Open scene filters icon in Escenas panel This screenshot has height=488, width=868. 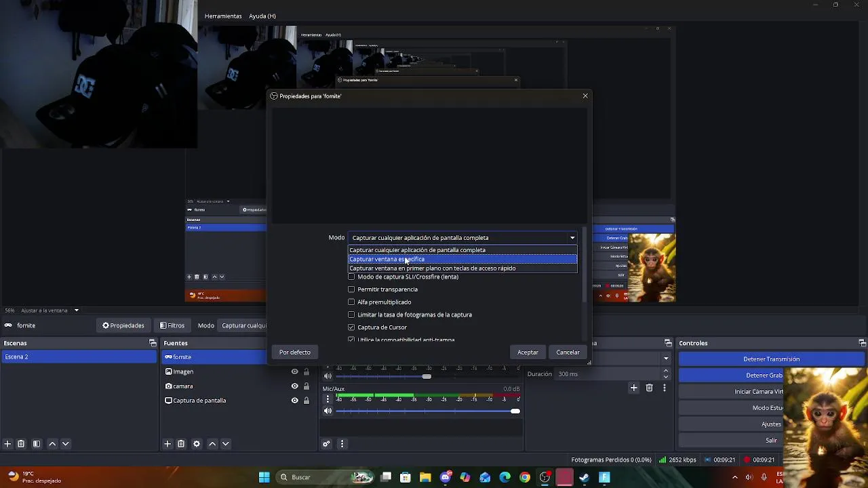(37, 444)
